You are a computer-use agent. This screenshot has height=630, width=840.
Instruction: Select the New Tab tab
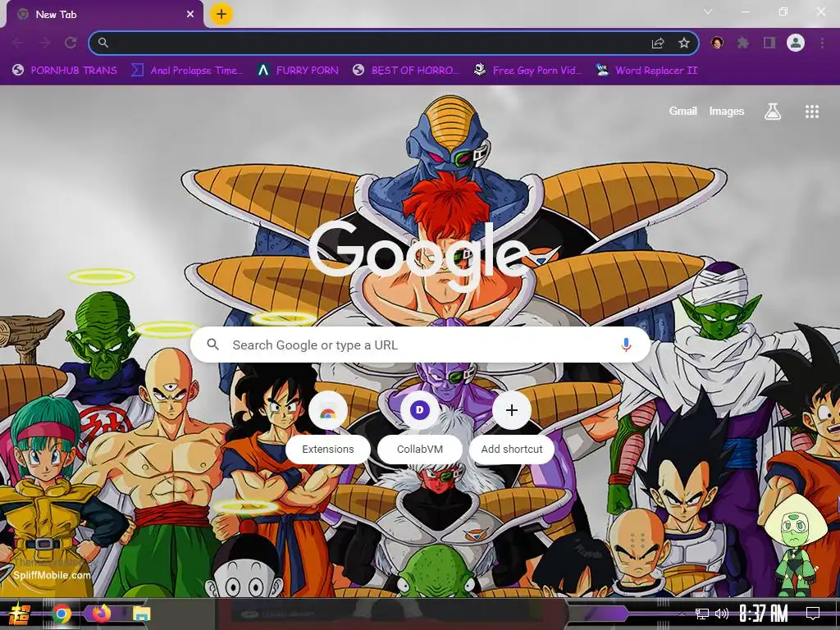[104, 15]
